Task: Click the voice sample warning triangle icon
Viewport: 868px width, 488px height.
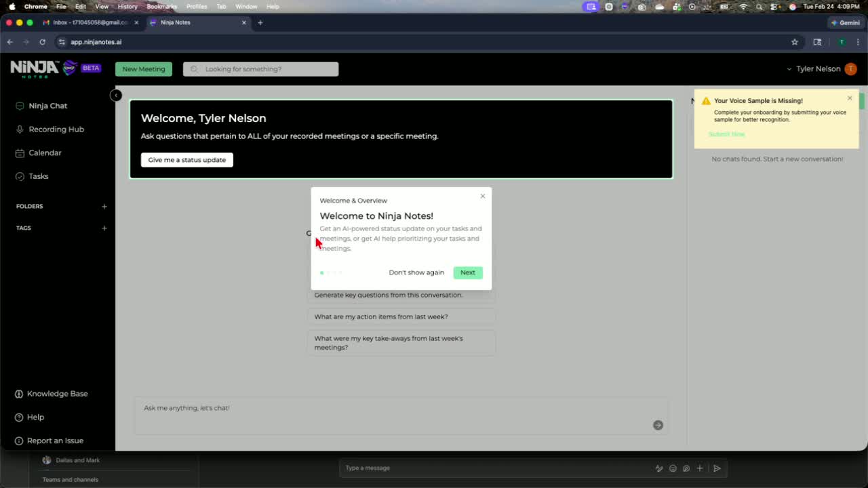Action: click(706, 101)
